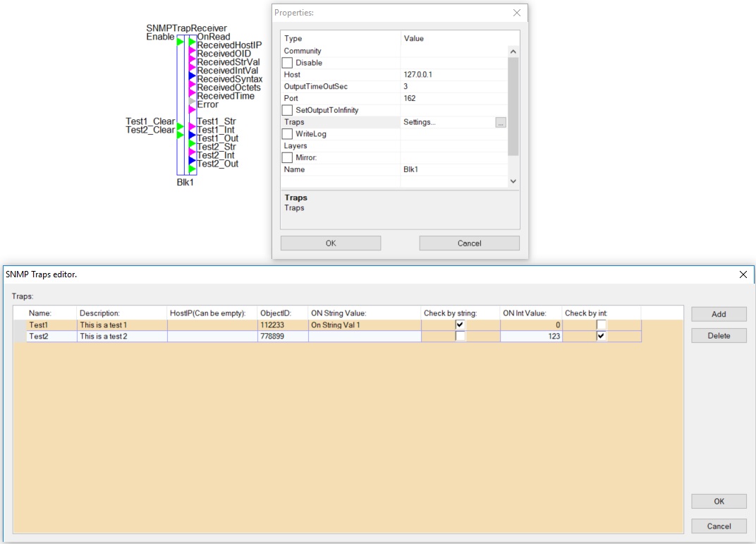Viewport: 756px width, 544px height.
Task: Close the SNMP Traps editor window
Action: (x=743, y=274)
